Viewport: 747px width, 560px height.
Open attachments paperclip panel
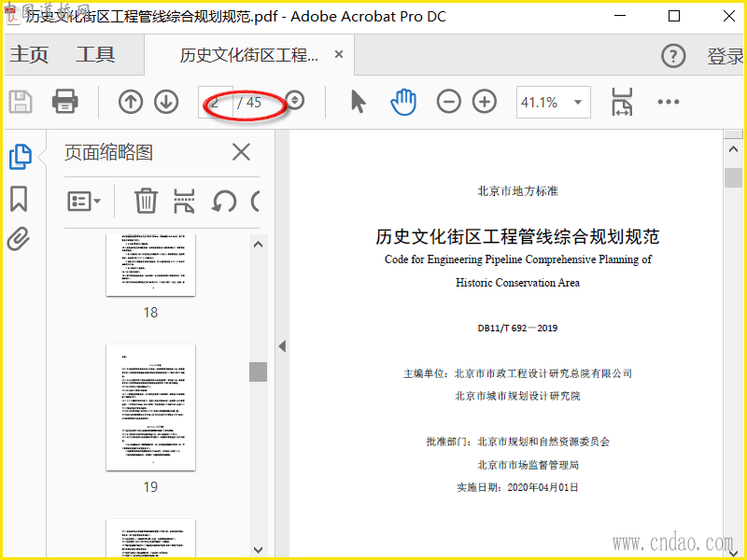(19, 239)
